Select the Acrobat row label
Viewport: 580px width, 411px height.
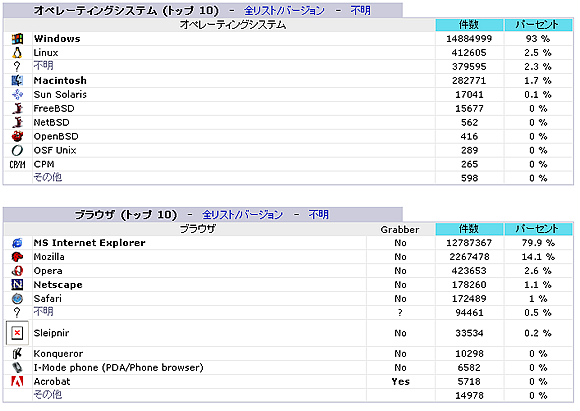pos(52,382)
